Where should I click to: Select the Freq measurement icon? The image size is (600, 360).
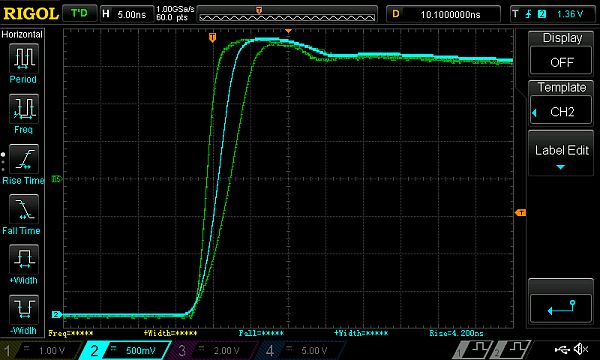[24, 109]
